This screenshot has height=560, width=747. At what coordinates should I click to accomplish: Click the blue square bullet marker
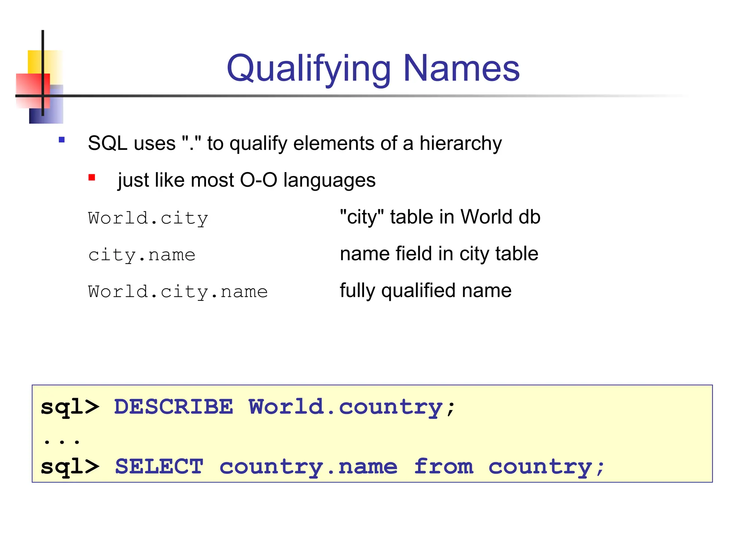pyautogui.click(x=62, y=140)
